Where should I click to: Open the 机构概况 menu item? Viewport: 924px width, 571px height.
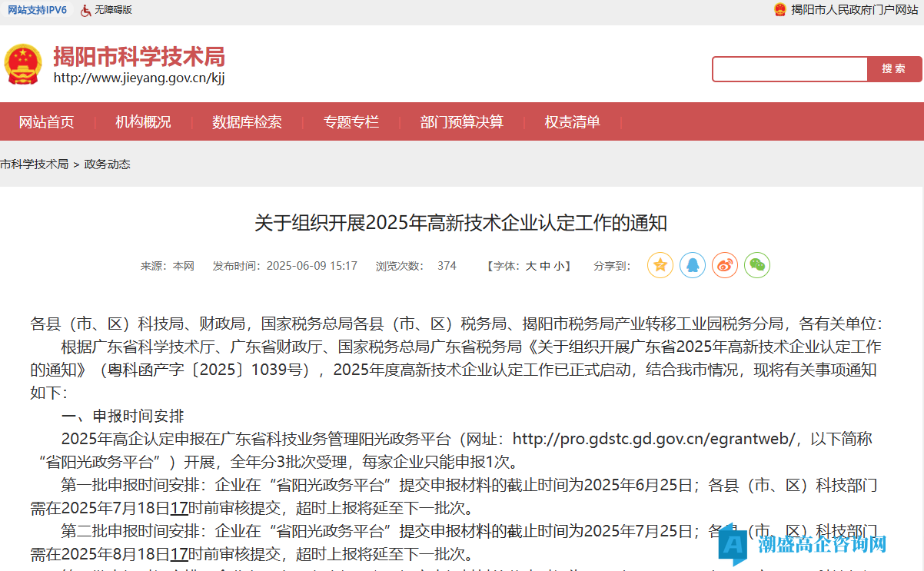[143, 122]
